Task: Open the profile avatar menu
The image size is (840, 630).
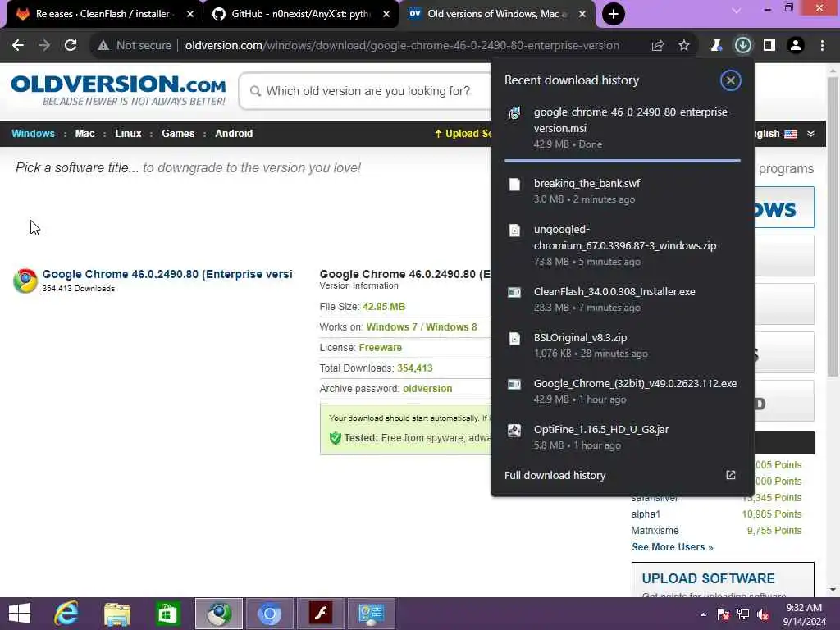Action: point(796,46)
